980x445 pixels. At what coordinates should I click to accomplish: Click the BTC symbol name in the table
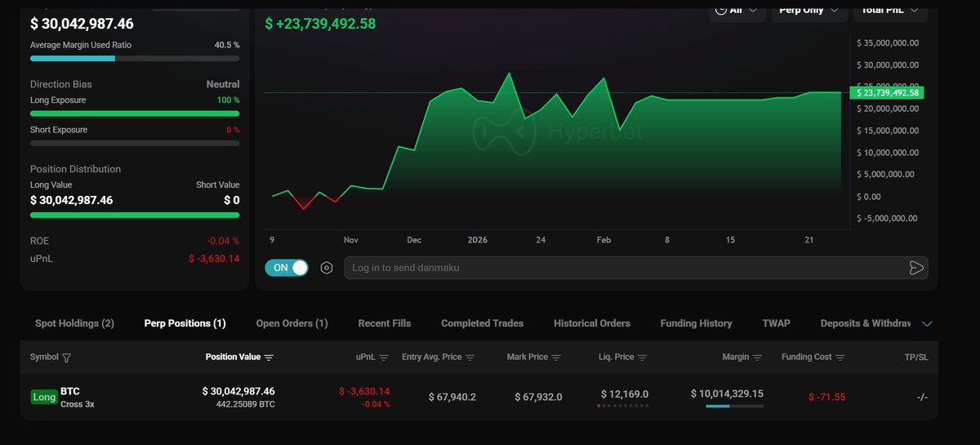[70, 391]
